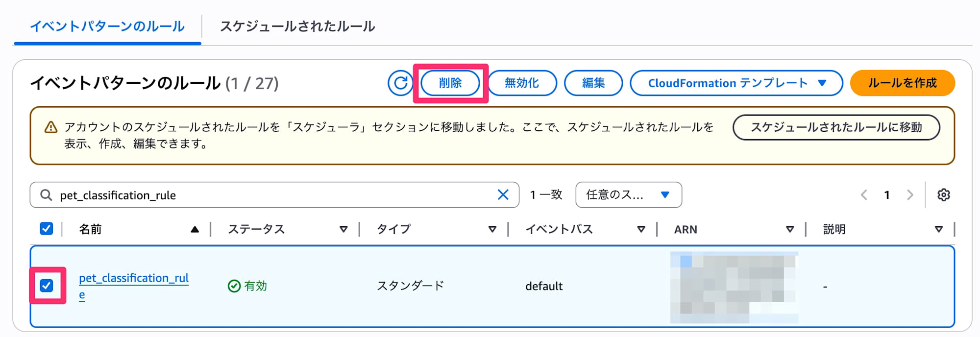Click the 削除 button
Image resolution: width=980 pixels, height=337 pixels.
coord(450,83)
